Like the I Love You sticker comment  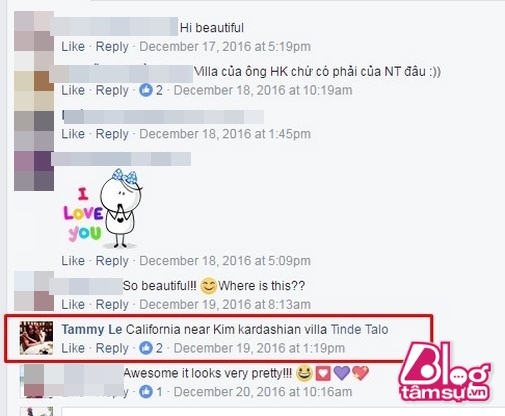click(73, 261)
